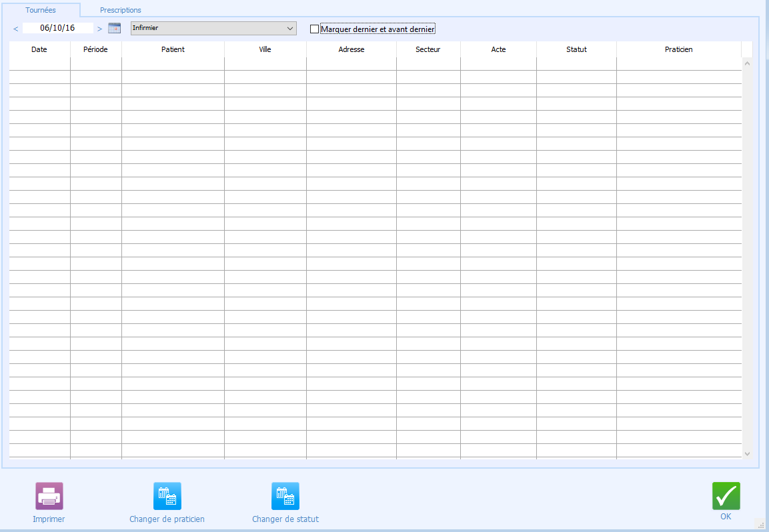The image size is (769, 532).
Task: Click the Changer de praticien calendar icon
Action: (x=167, y=496)
